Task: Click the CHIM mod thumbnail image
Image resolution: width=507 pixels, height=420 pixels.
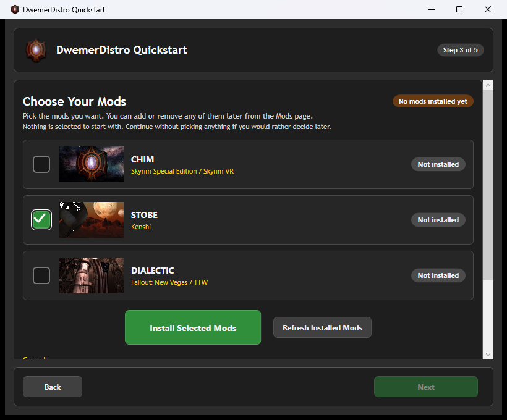Action: click(x=92, y=164)
